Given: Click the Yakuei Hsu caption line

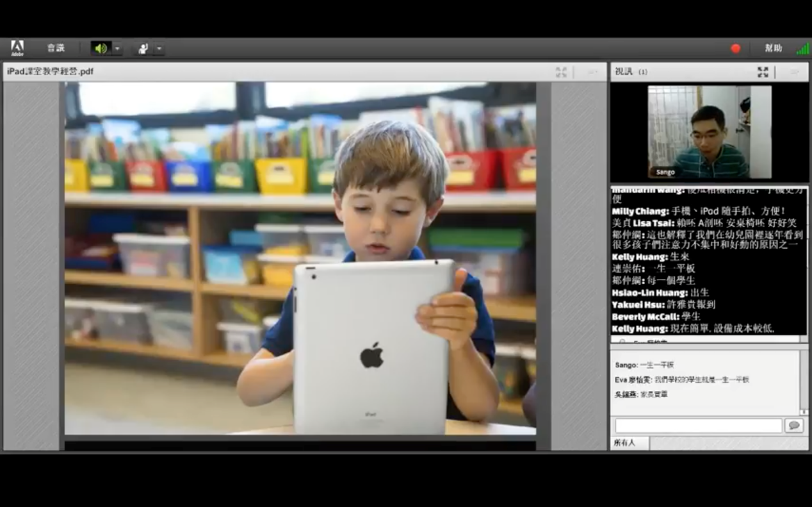Looking at the screenshot, I should (x=663, y=304).
